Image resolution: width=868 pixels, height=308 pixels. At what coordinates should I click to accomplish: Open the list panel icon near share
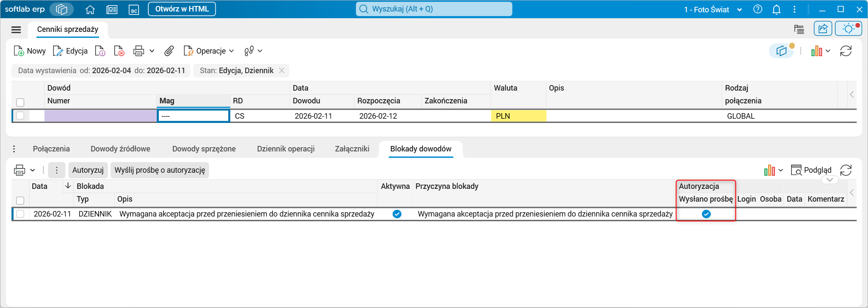pyautogui.click(x=799, y=29)
